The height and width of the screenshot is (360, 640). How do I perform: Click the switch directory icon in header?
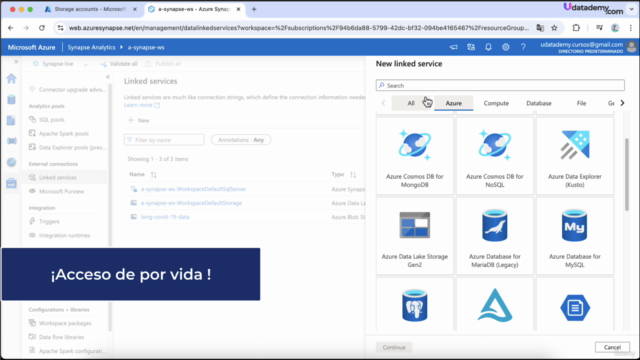click(x=471, y=47)
